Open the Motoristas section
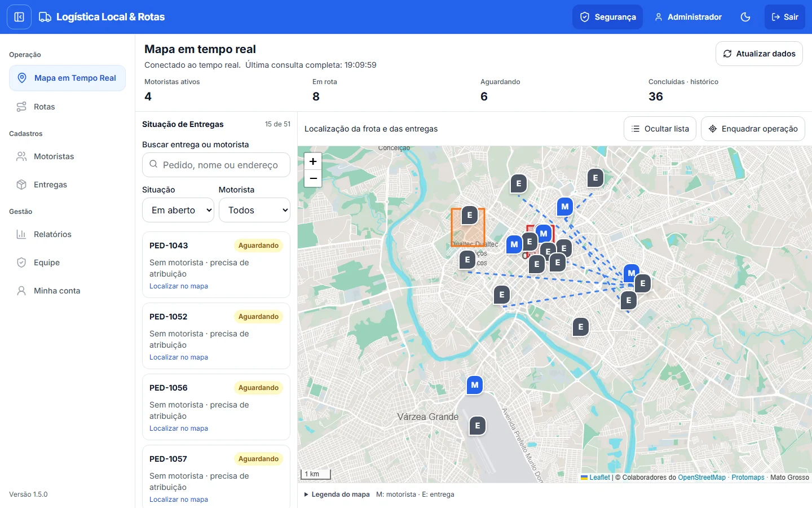Screen dimensions: 812x508 (67, 156)
